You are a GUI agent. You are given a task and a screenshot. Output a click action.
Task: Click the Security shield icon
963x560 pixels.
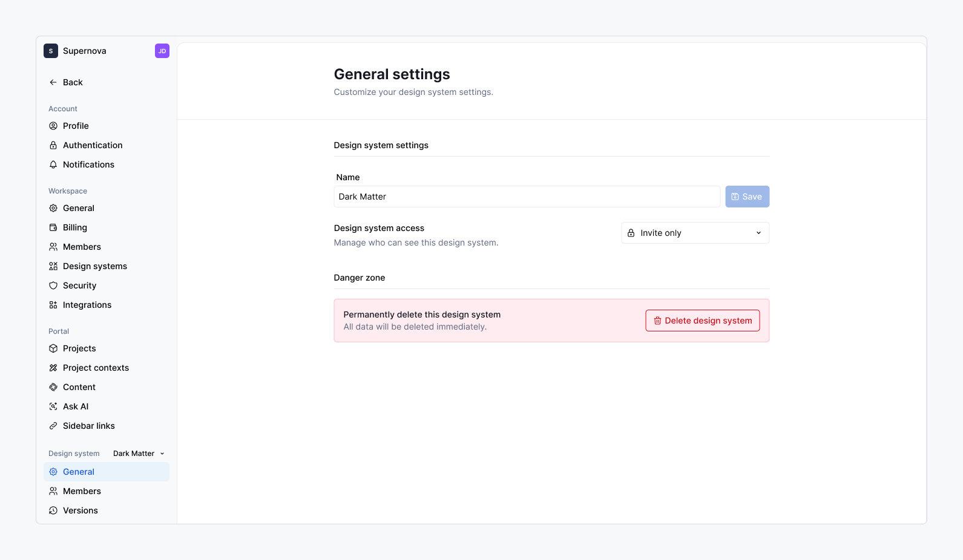(x=53, y=285)
